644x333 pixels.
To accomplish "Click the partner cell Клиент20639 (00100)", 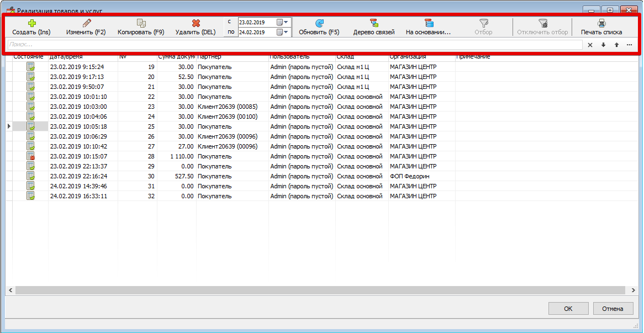I will click(233, 116).
